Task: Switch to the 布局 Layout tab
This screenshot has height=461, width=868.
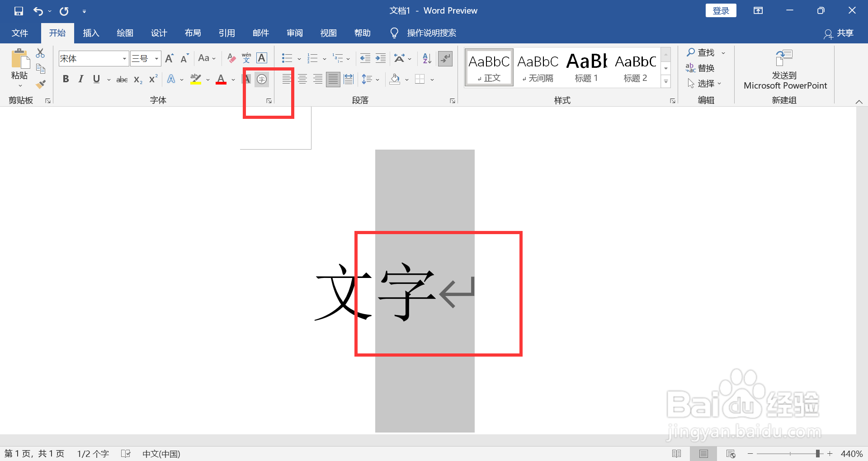Action: [193, 33]
